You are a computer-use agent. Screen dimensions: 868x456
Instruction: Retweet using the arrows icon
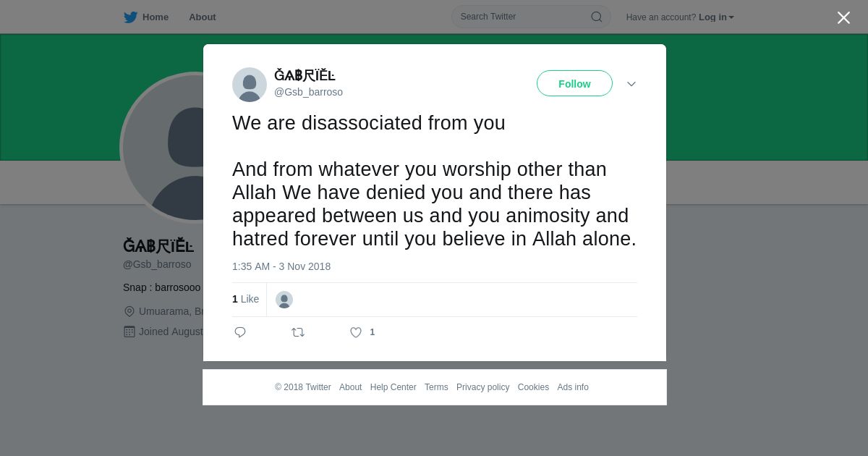(298, 332)
